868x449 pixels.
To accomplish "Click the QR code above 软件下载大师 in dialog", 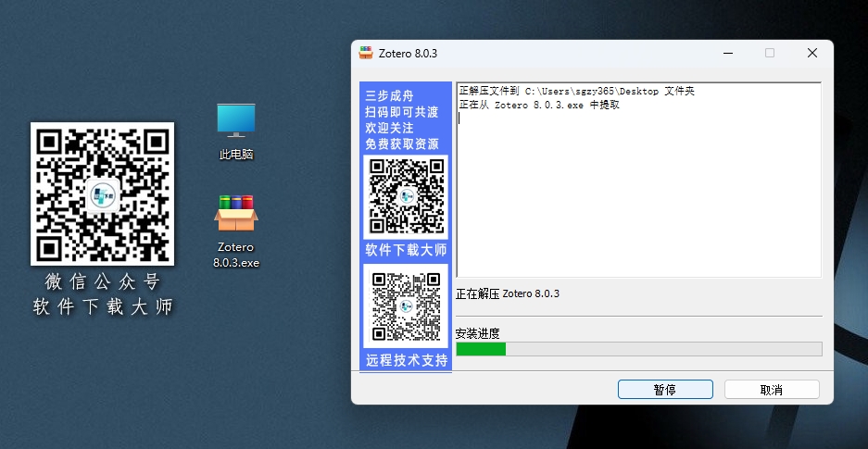I will coord(407,197).
